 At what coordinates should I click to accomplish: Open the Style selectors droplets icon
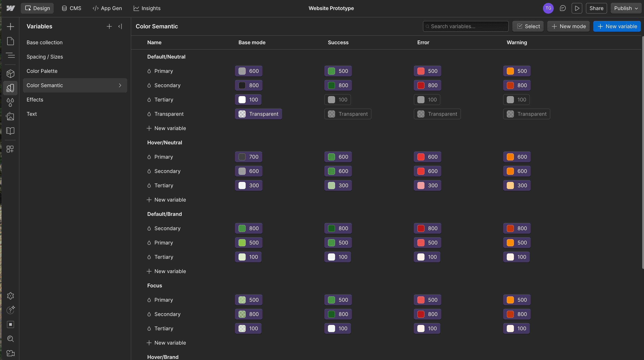point(10,102)
